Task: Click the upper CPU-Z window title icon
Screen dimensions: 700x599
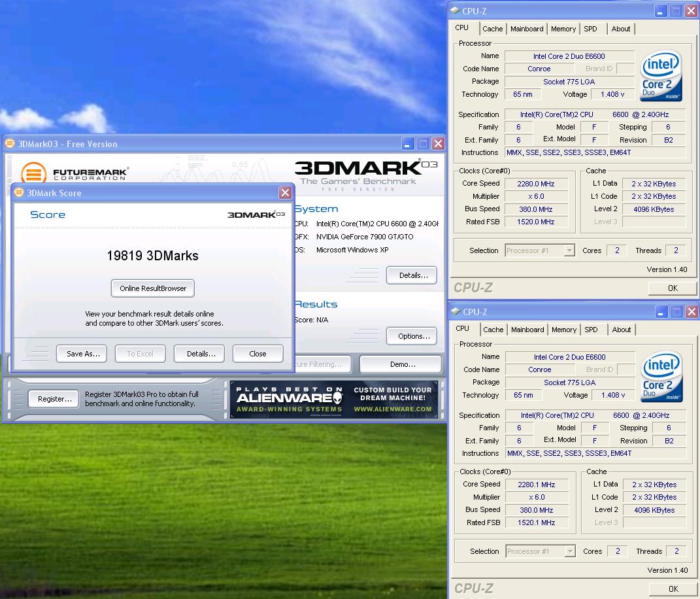Action: [455, 10]
